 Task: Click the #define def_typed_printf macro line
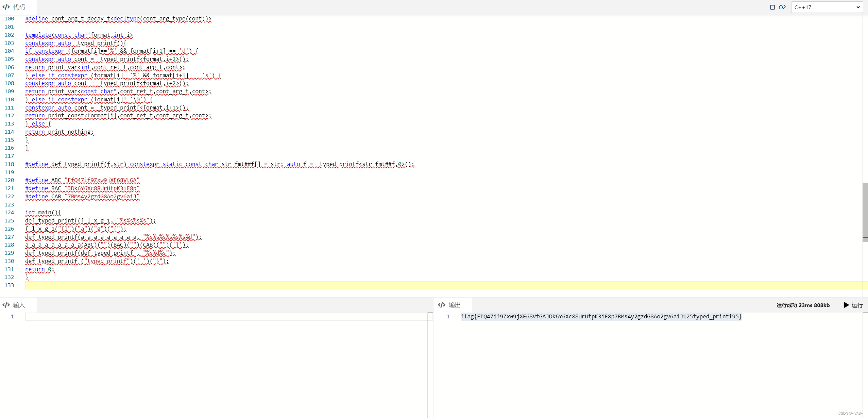click(x=220, y=164)
